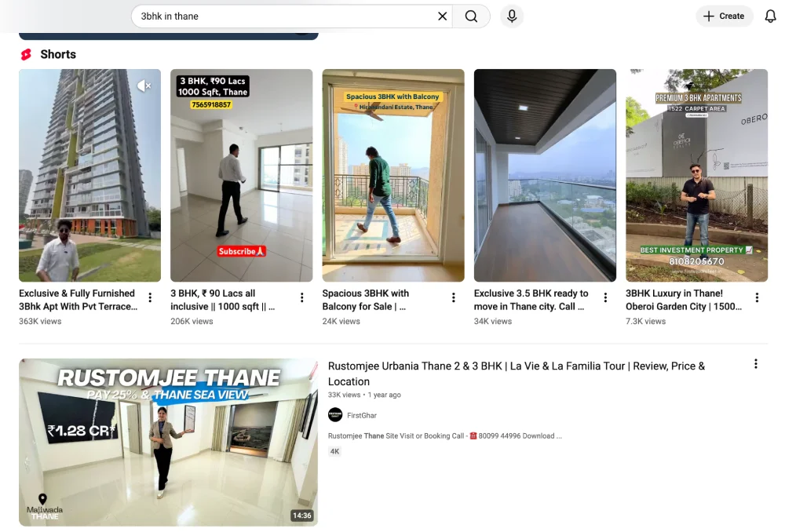This screenshot has width=785, height=532.
Task: Click the 24K views text
Action: 341,321
